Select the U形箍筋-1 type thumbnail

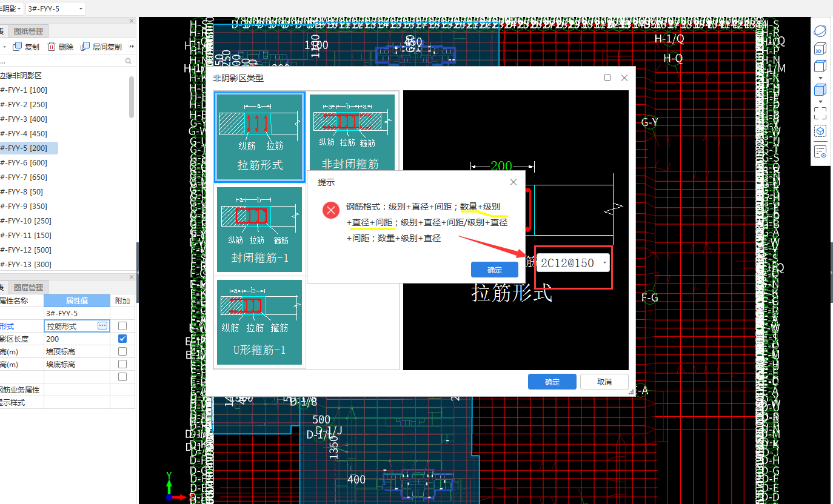(x=259, y=322)
